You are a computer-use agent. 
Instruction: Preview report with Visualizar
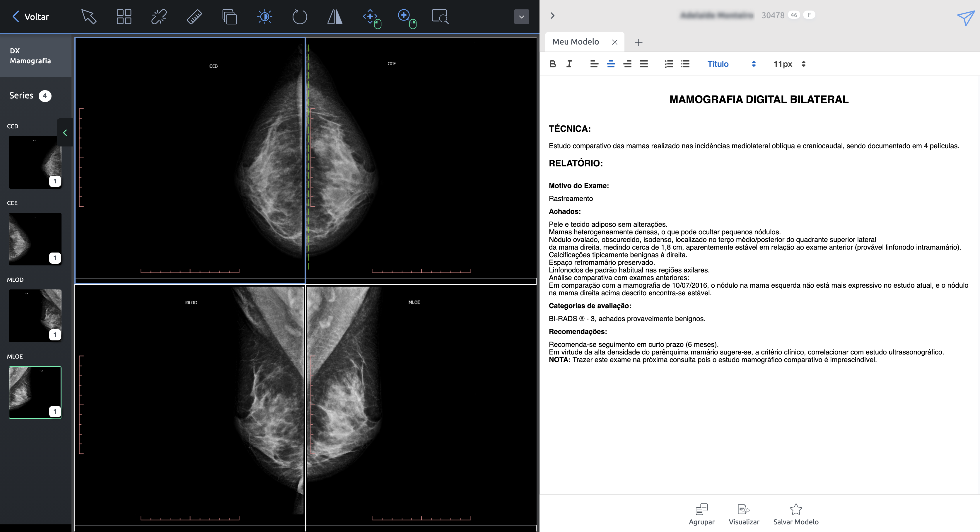(744, 514)
